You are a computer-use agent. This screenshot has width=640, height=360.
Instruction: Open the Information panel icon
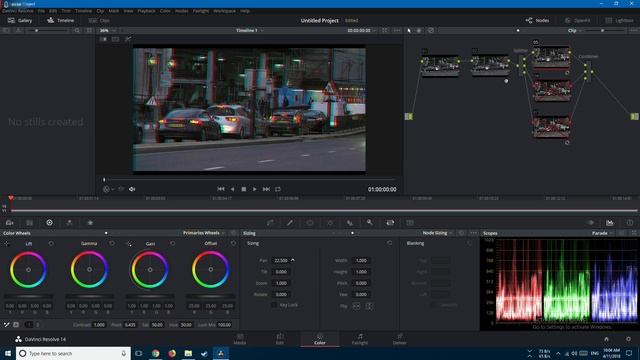[630, 222]
